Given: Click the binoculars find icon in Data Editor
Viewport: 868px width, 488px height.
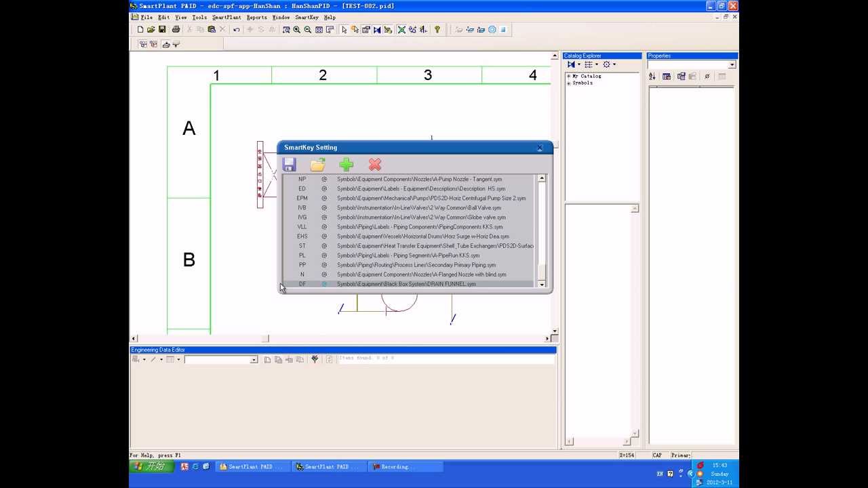Looking at the screenshot, I should 314,359.
